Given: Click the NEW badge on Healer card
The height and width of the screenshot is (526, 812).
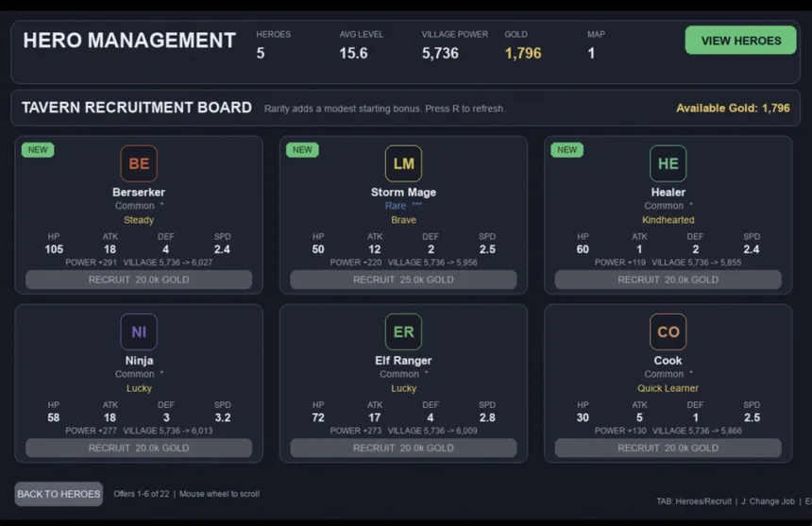Looking at the screenshot, I should (x=567, y=149).
